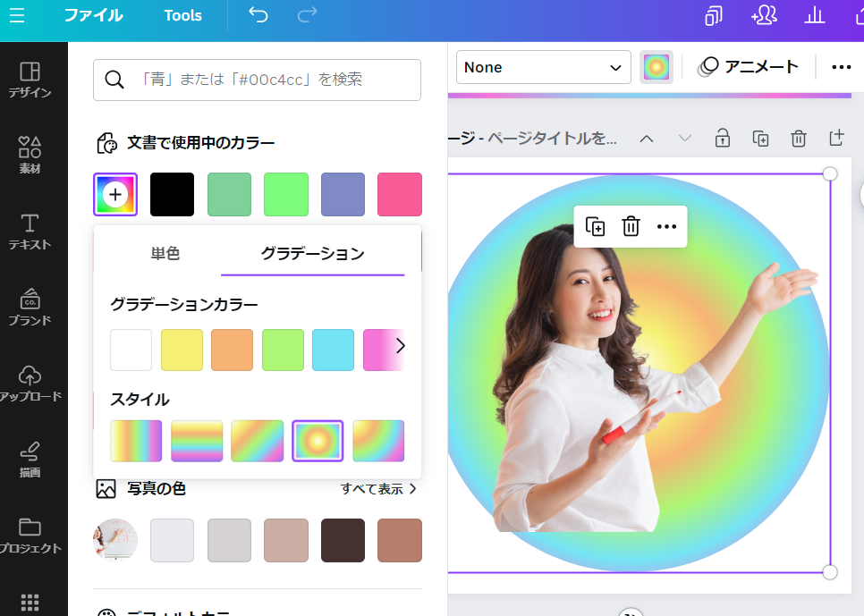The width and height of the screenshot is (864, 616).
Task: Delete element from floating toolbar
Action: (631, 226)
